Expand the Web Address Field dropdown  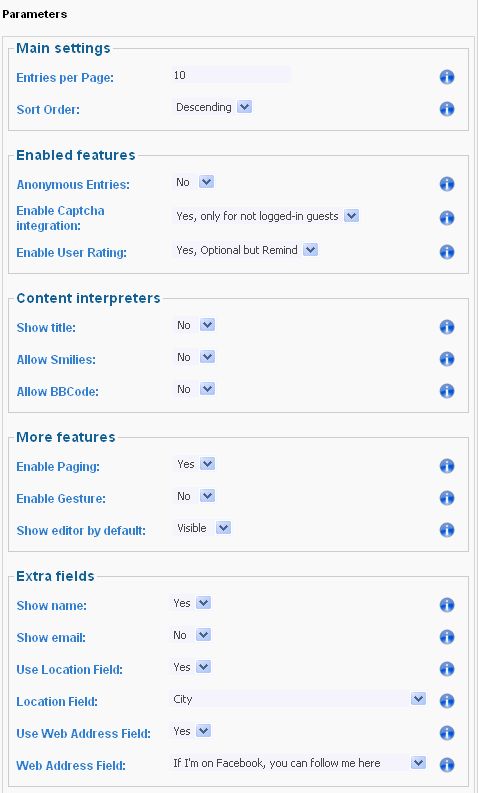298,763
